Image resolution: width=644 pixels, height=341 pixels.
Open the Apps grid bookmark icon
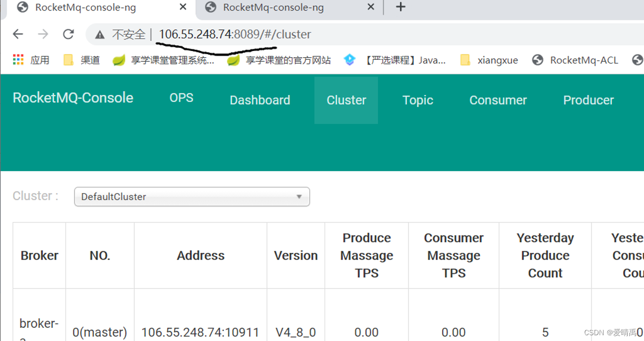click(x=18, y=60)
